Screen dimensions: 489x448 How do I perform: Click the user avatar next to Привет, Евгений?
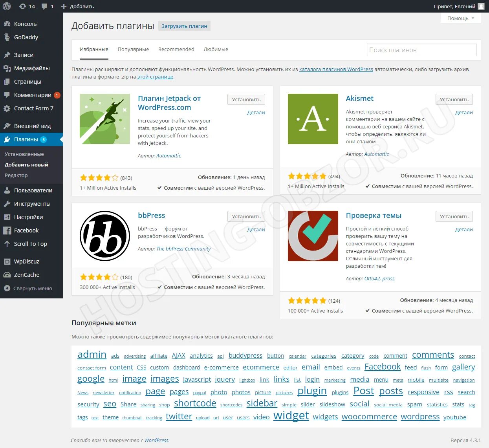coord(481,6)
